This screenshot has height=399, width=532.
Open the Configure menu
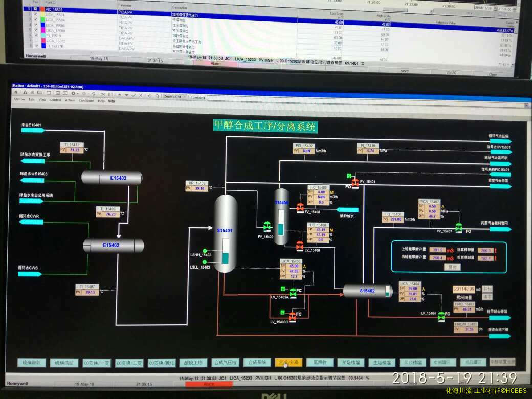[x=86, y=100]
